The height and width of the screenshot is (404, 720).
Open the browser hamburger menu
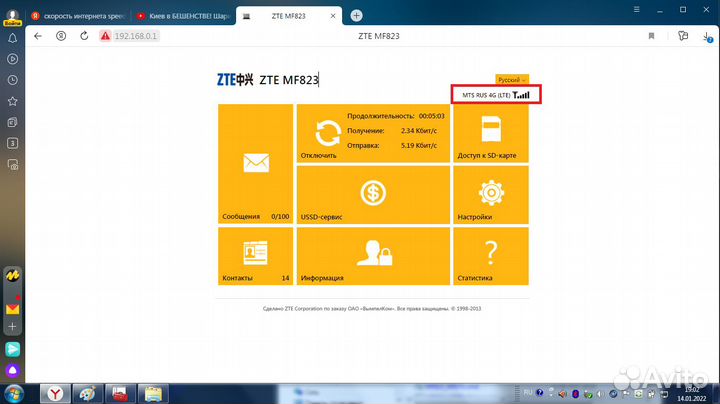tap(636, 10)
